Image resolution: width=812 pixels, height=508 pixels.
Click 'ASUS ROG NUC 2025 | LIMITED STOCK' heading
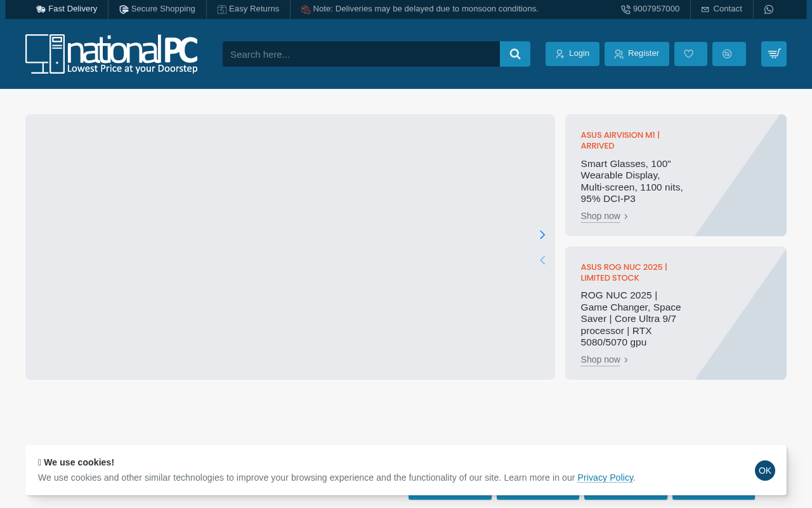click(624, 272)
